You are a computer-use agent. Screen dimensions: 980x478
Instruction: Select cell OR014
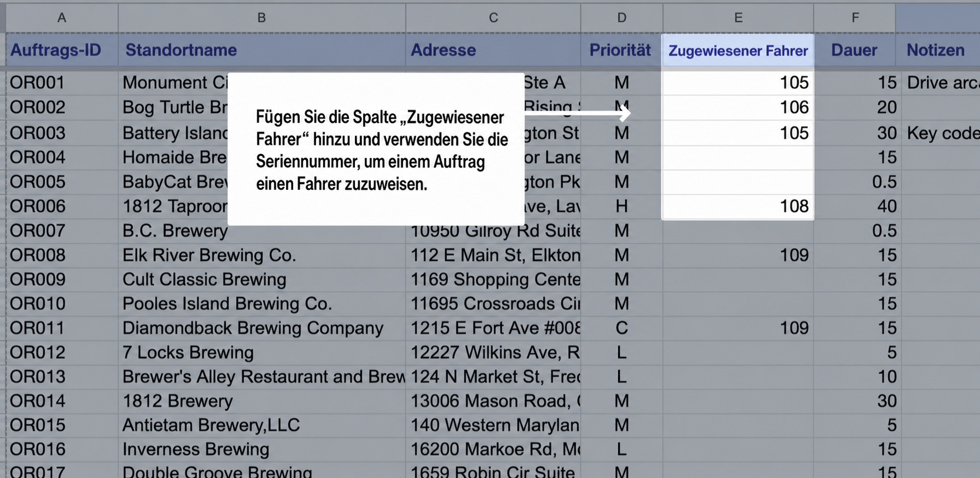pyautogui.click(x=62, y=401)
